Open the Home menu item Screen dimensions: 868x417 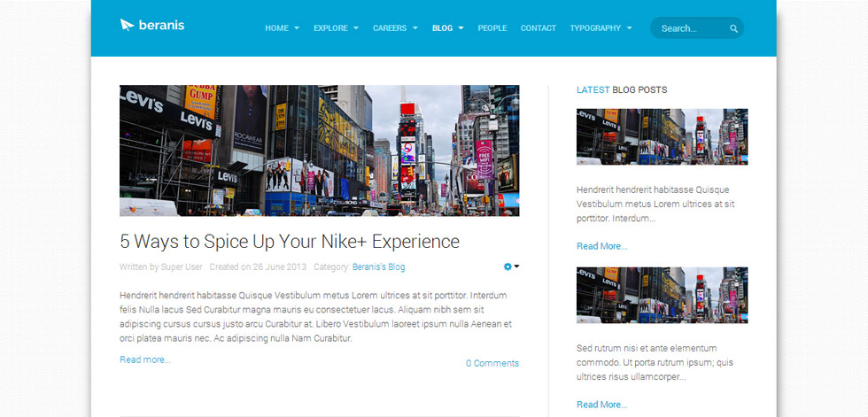click(276, 28)
